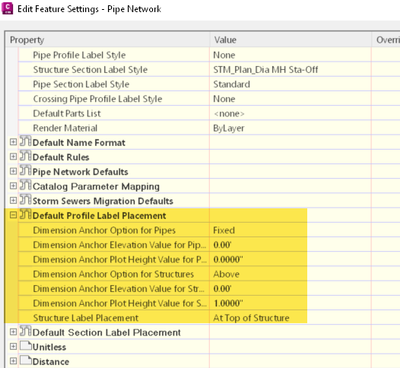
Task: Click the Default Profile Label Placement label
Action: 99,216
